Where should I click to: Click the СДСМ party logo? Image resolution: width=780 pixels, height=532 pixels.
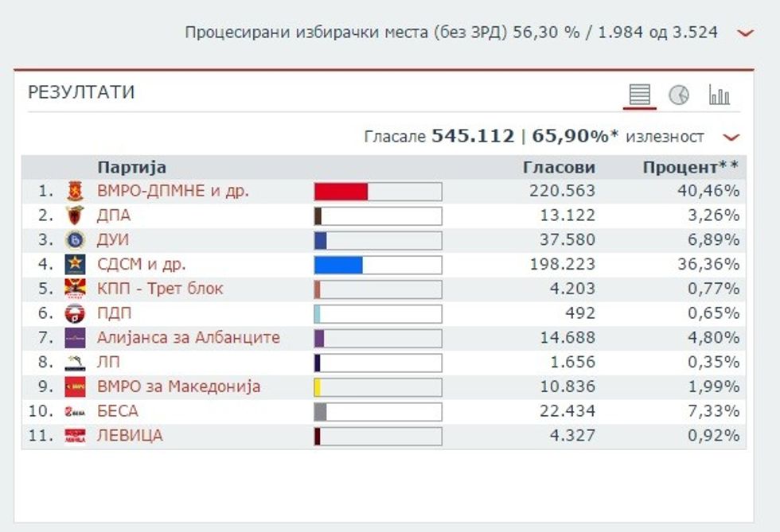coord(75,265)
